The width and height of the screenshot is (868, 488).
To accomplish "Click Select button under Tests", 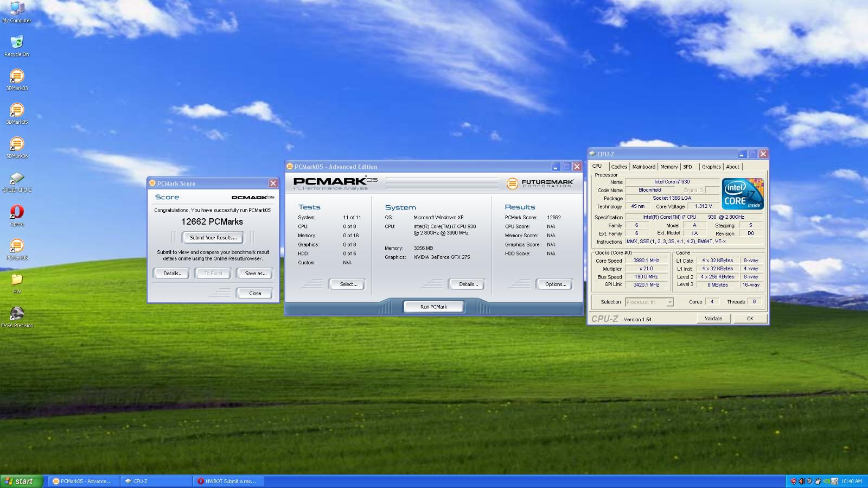I will [x=348, y=284].
